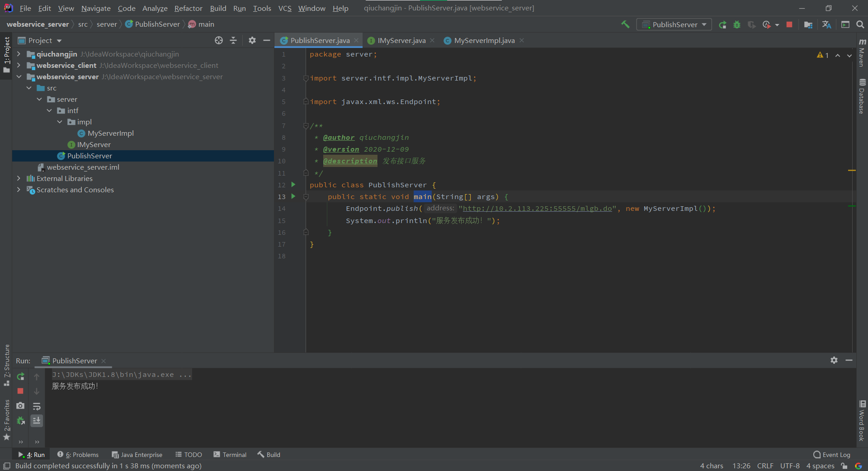Run PublishServer with Coverage shield icon

click(x=751, y=24)
